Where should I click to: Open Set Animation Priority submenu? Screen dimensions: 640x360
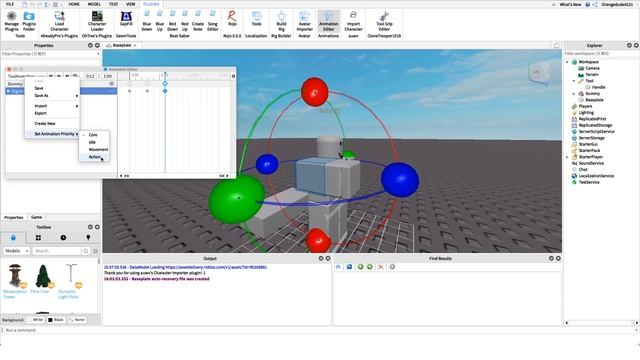(52, 134)
